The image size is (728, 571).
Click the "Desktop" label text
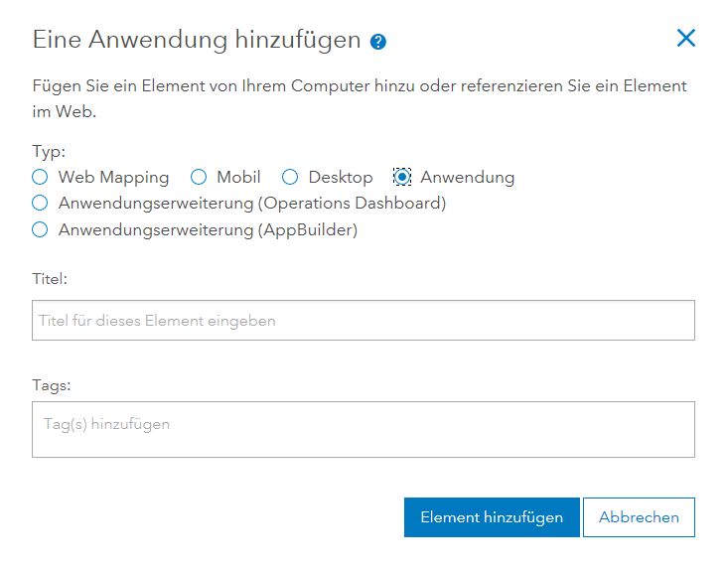click(341, 178)
